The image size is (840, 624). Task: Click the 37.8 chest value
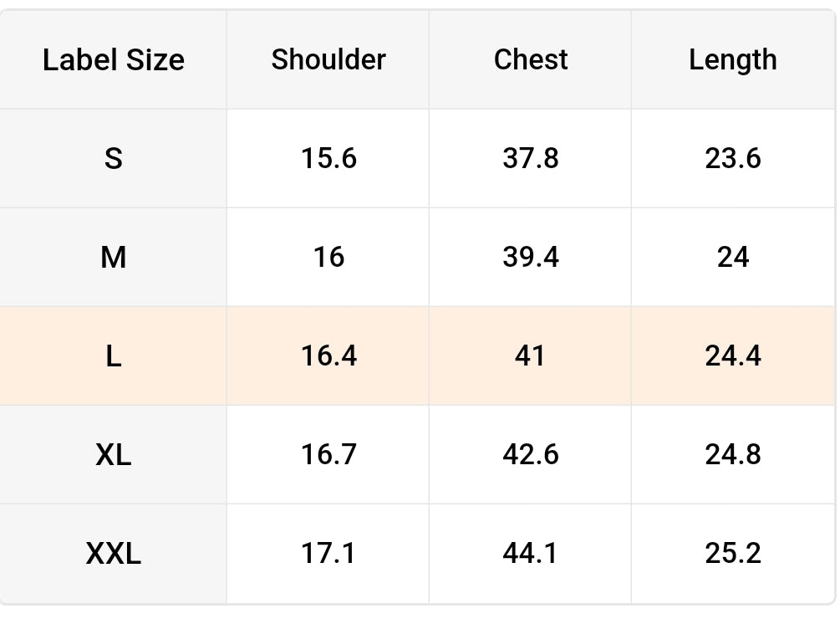[531, 158]
